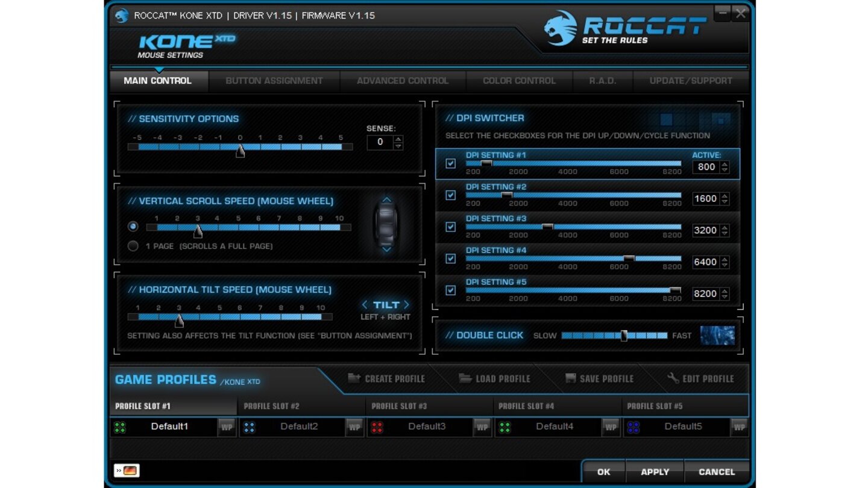Click Create Profile button
The width and height of the screenshot is (868, 488).
tap(386, 378)
